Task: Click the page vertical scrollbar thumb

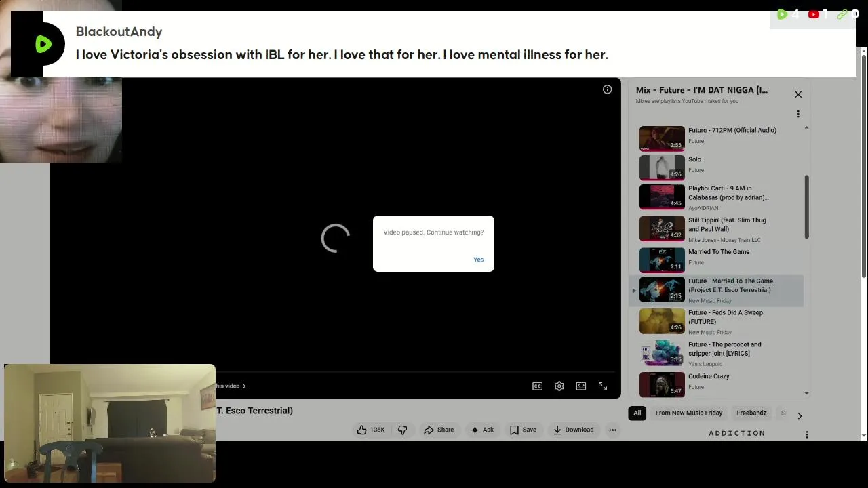Action: (863, 166)
